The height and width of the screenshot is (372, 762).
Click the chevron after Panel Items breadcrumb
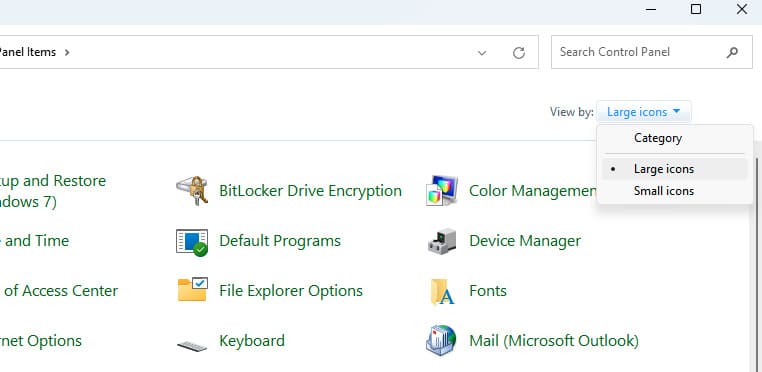pos(67,52)
